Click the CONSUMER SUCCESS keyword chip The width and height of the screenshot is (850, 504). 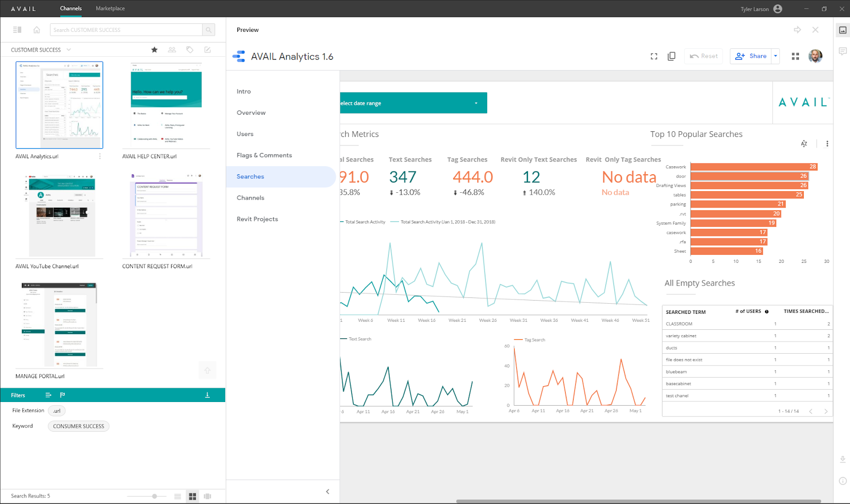(79, 426)
